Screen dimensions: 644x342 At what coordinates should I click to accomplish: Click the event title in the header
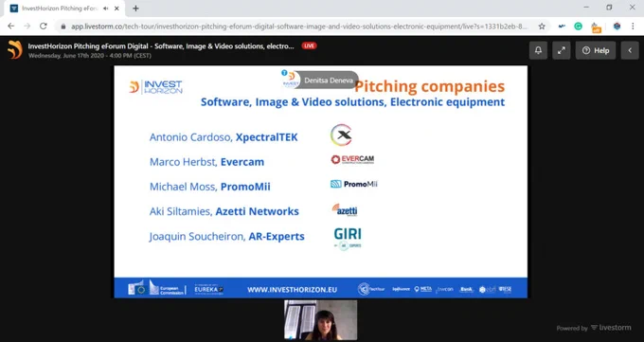click(161, 46)
